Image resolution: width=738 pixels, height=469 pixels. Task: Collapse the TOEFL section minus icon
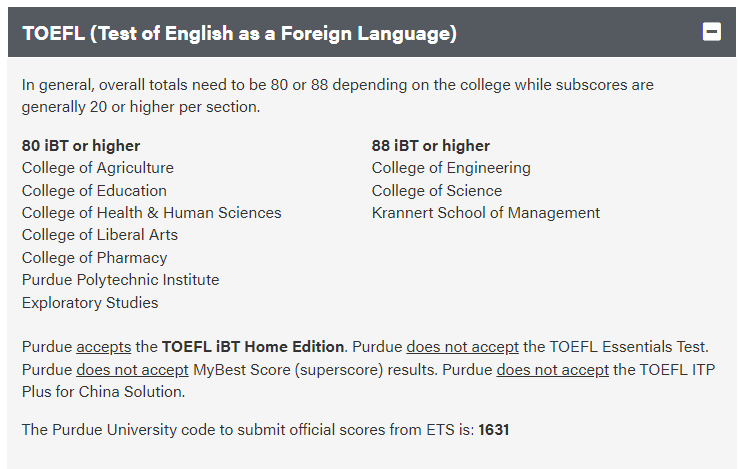(x=712, y=32)
